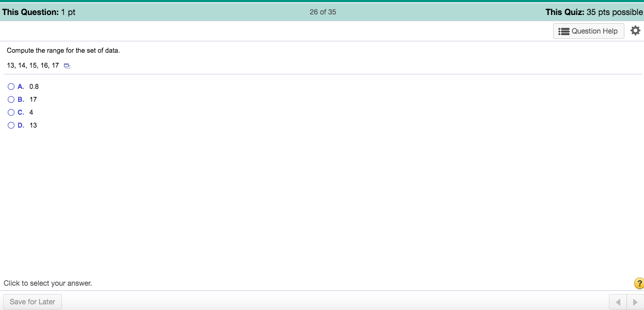Select answer A radio button 0.8
This screenshot has height=310, width=644.
point(11,86)
